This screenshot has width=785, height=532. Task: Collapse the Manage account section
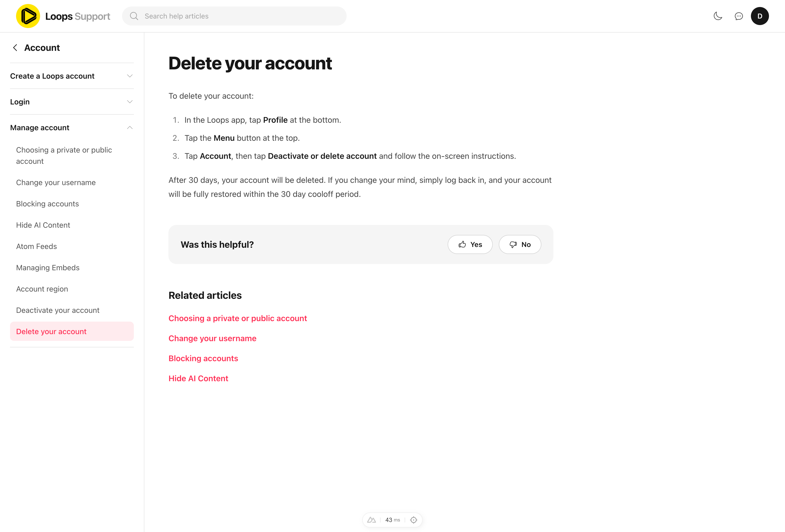72,127
